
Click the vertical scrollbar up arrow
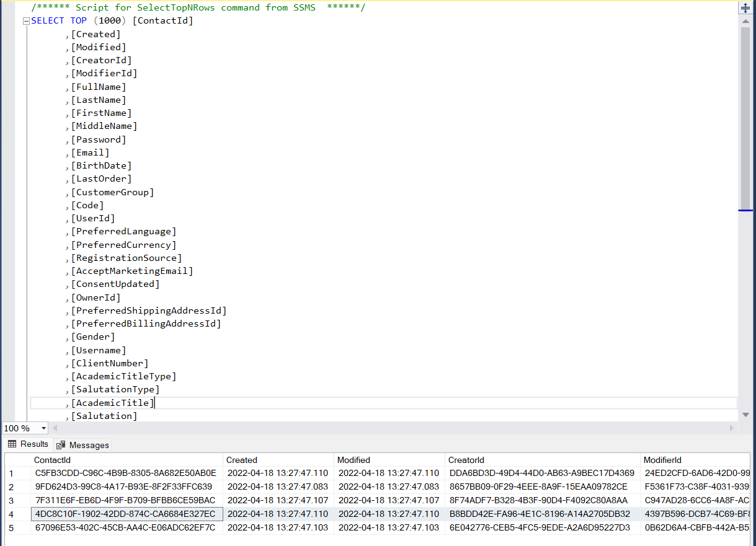click(745, 21)
